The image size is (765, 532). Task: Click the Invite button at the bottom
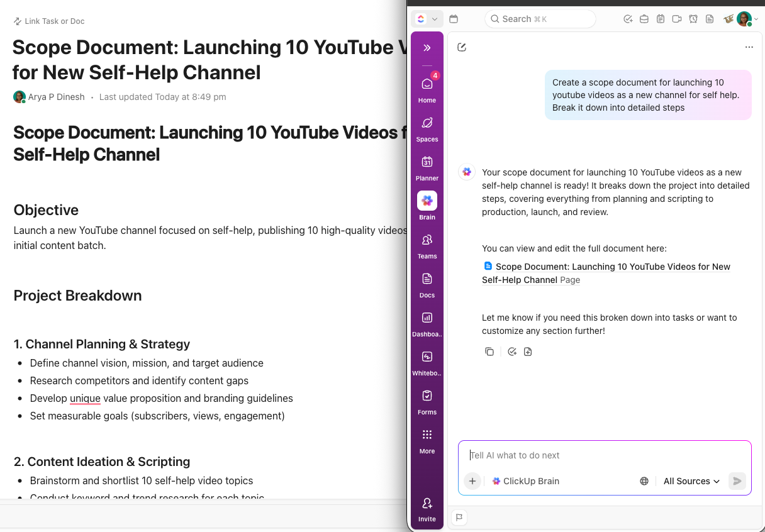pos(427,508)
